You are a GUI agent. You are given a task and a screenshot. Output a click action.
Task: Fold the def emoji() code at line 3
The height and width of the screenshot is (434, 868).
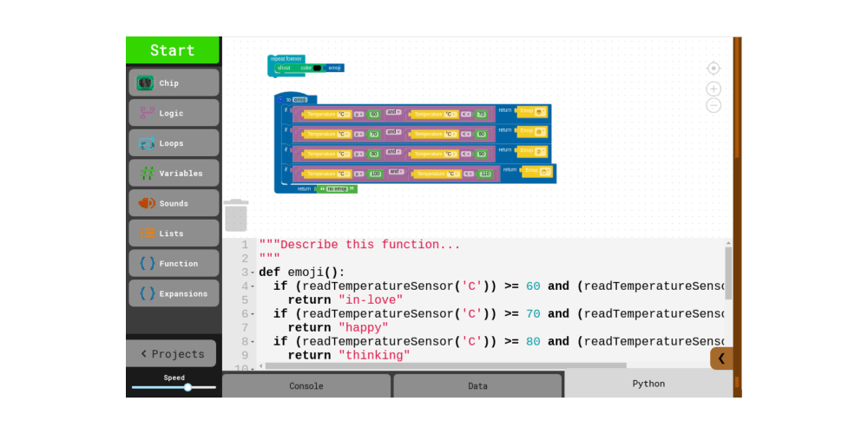[x=253, y=273]
